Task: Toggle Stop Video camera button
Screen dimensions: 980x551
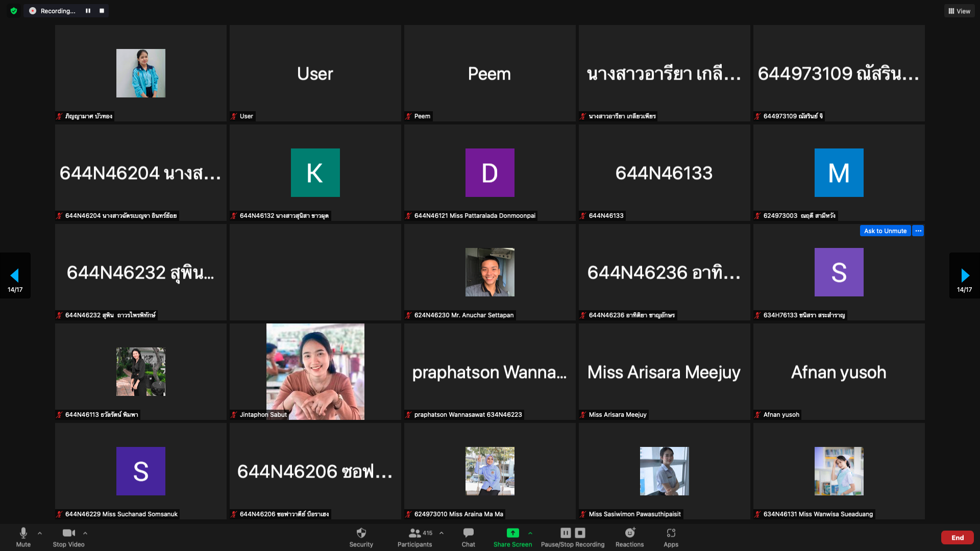Action: pos(68,533)
